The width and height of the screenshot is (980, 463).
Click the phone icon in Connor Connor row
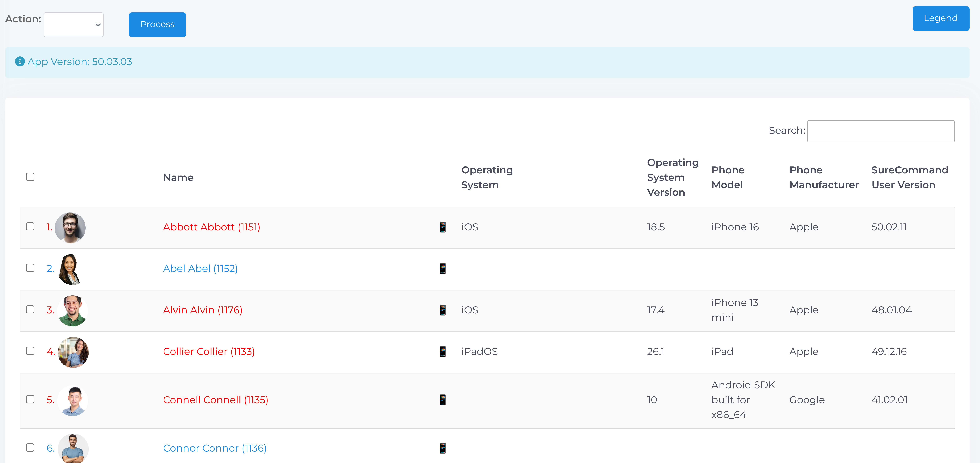pyautogui.click(x=442, y=448)
